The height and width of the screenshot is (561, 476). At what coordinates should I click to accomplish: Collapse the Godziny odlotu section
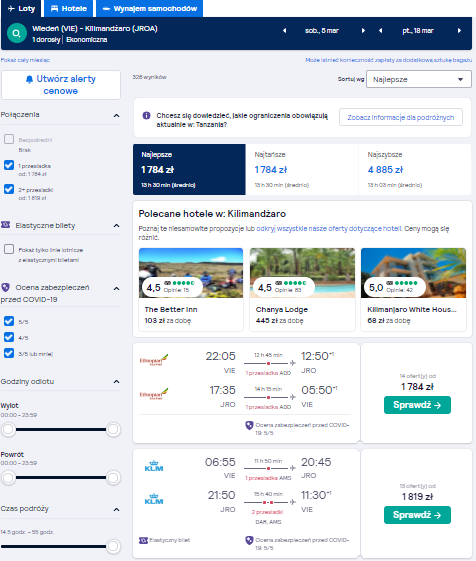[116, 382]
